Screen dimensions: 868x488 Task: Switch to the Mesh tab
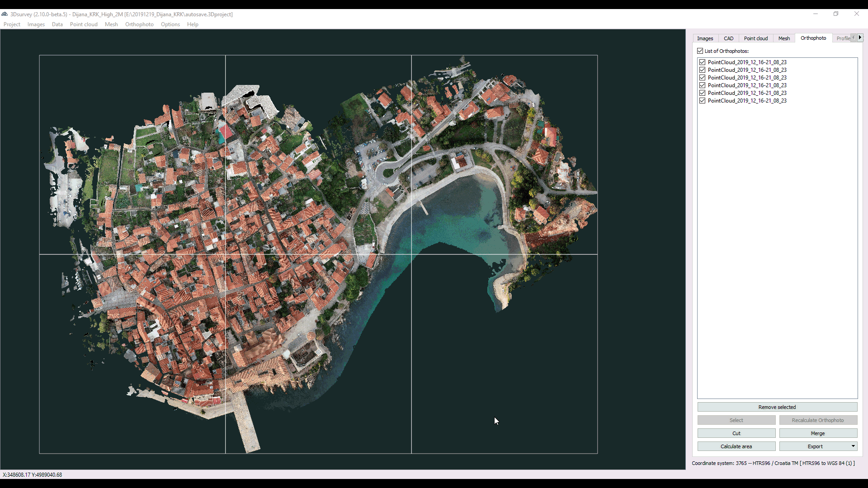[x=784, y=38]
